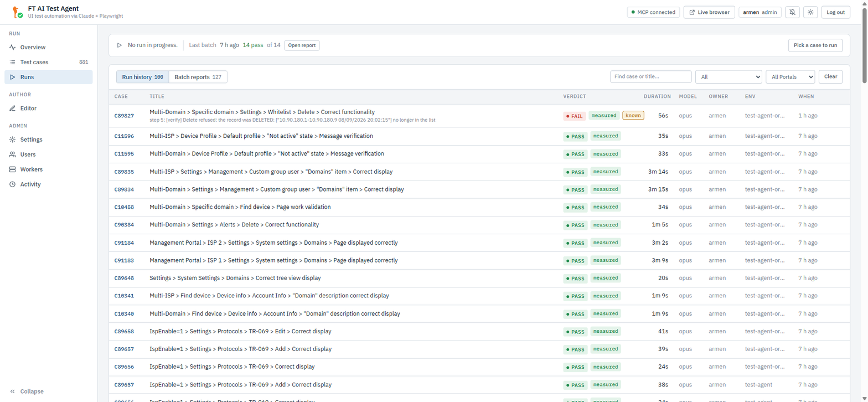The height and width of the screenshot is (402, 868).
Task: Click the WHEN column header
Action: click(806, 97)
